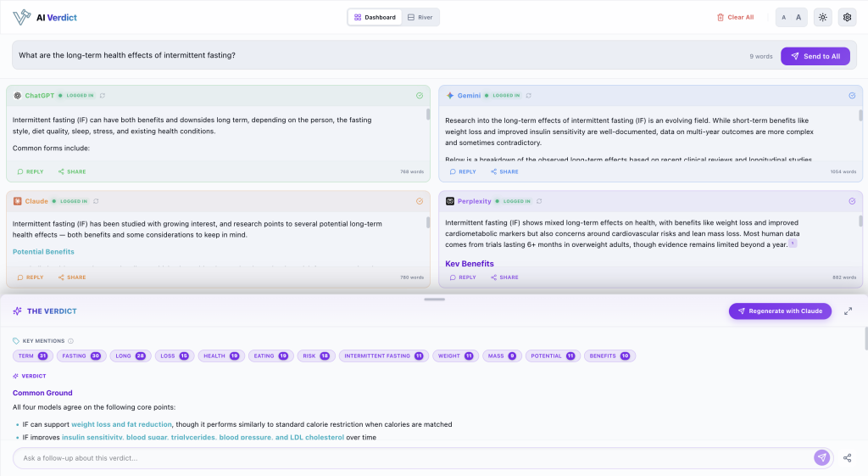Image resolution: width=868 pixels, height=476 pixels.
Task: Select the BENEFITS keyword chip
Action: coord(609,356)
